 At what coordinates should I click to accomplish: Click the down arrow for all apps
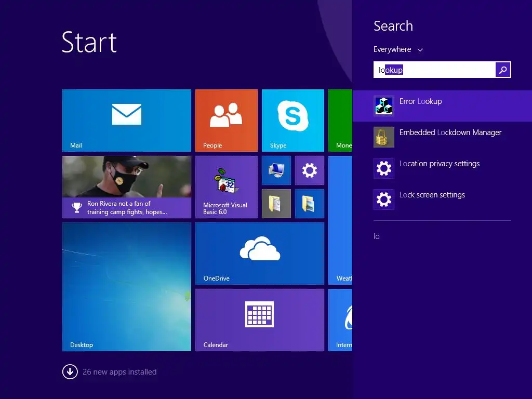[x=70, y=372]
